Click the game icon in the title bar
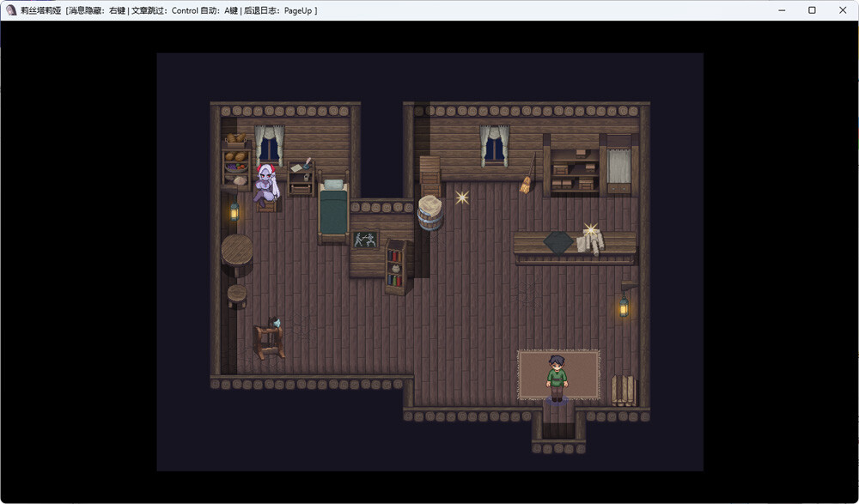The height and width of the screenshot is (504, 859). coord(11,10)
